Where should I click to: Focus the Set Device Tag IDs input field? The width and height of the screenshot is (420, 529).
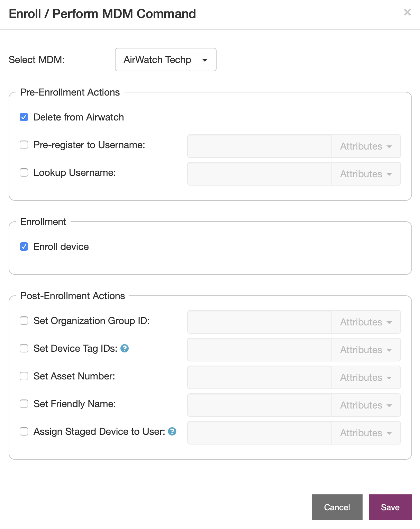[x=259, y=350]
